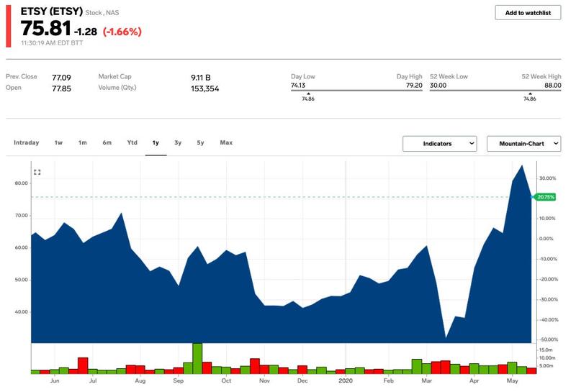Click the Day High value 79.20
This screenshot has height=392, width=576.
[414, 85]
